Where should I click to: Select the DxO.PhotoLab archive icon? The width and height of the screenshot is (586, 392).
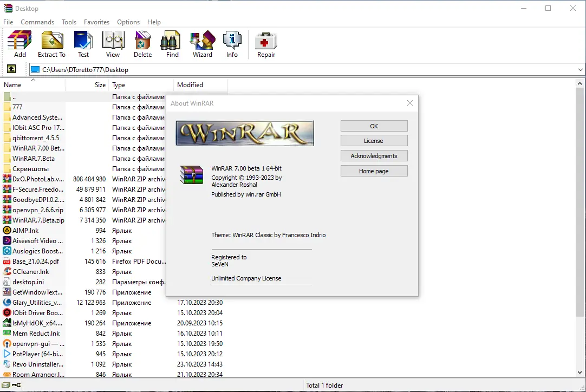click(x=6, y=179)
